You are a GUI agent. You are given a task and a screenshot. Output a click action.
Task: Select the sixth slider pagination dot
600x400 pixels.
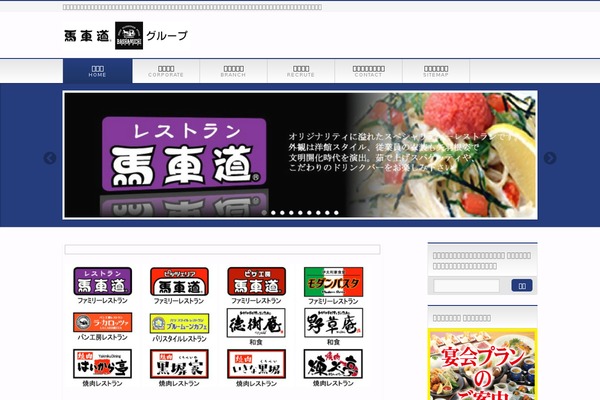[309, 213]
